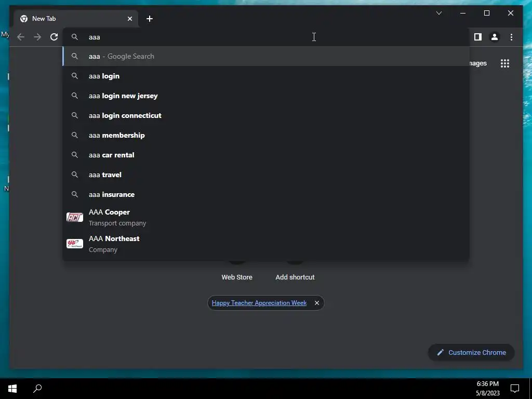Choose the aaa travel suggestion
This screenshot has height=399, width=532.
pyautogui.click(x=266, y=175)
